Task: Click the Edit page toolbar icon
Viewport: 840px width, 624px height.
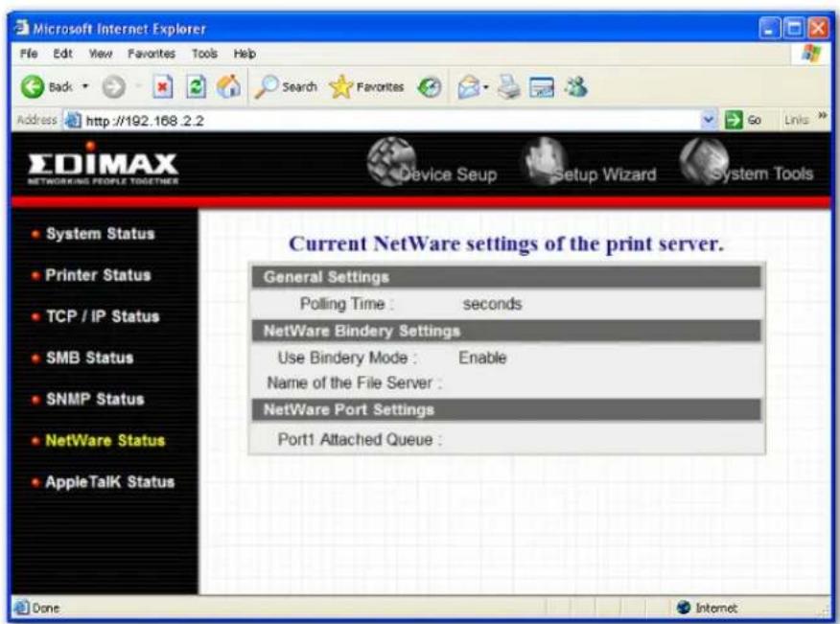Action: pyautogui.click(x=542, y=87)
